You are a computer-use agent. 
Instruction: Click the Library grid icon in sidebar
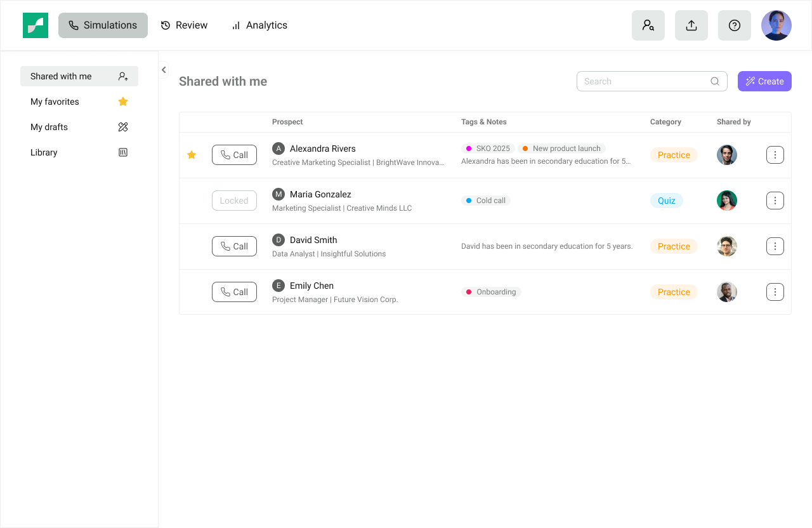123,152
